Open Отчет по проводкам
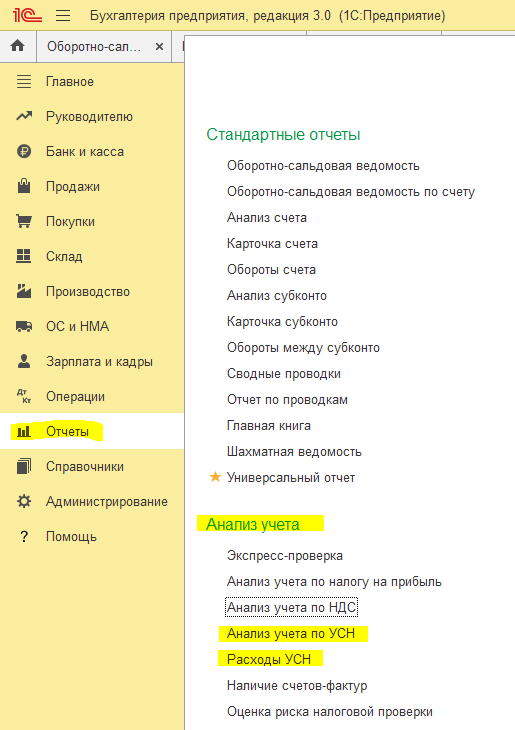The width and height of the screenshot is (515, 730). tap(287, 400)
